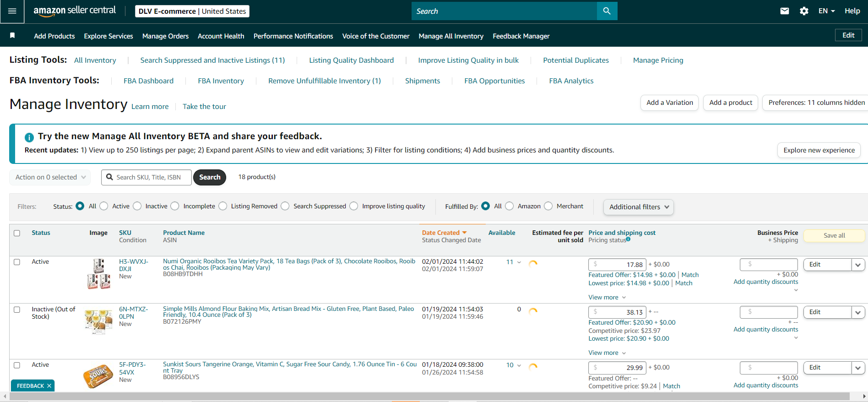
Task: Select Fulfilled By Amazon radio button
Action: click(510, 206)
